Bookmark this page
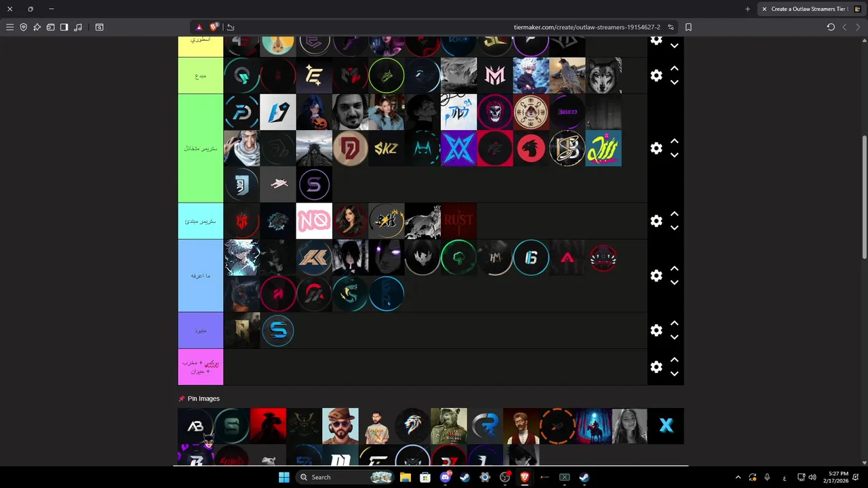 click(x=688, y=27)
